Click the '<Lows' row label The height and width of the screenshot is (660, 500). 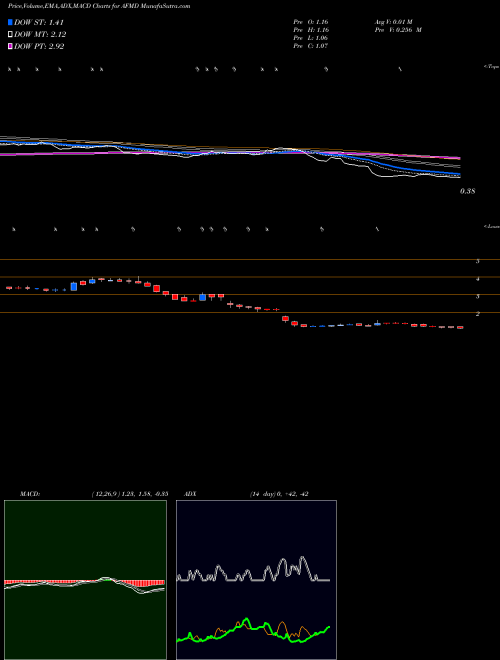click(491, 226)
